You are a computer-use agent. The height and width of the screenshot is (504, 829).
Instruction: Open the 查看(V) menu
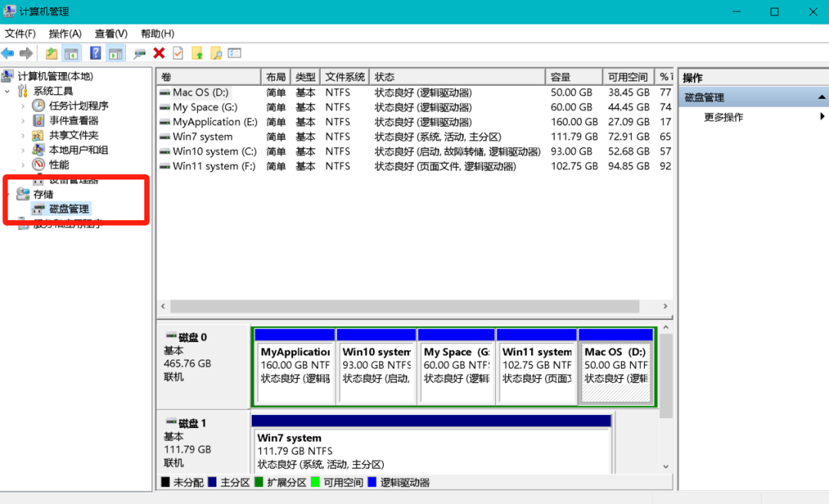(x=111, y=34)
